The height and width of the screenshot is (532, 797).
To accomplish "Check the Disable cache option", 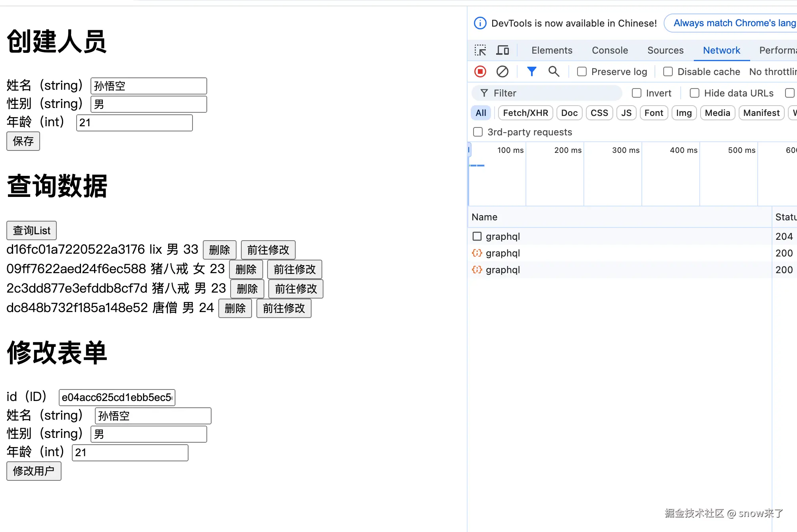I will tap(668, 71).
